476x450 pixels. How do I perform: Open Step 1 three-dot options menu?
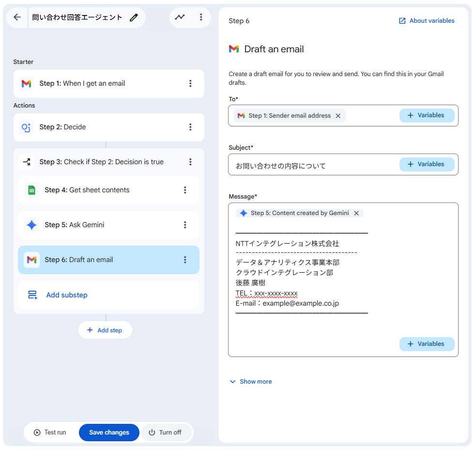190,84
